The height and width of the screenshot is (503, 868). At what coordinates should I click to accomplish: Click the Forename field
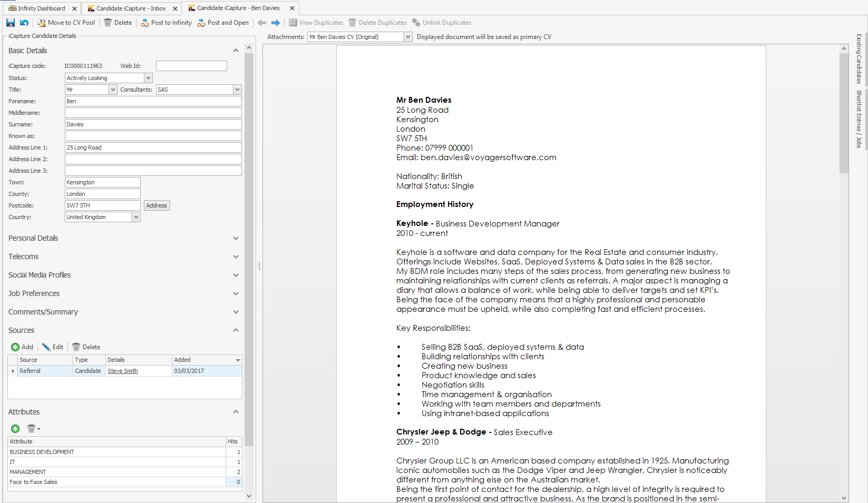[x=153, y=101]
